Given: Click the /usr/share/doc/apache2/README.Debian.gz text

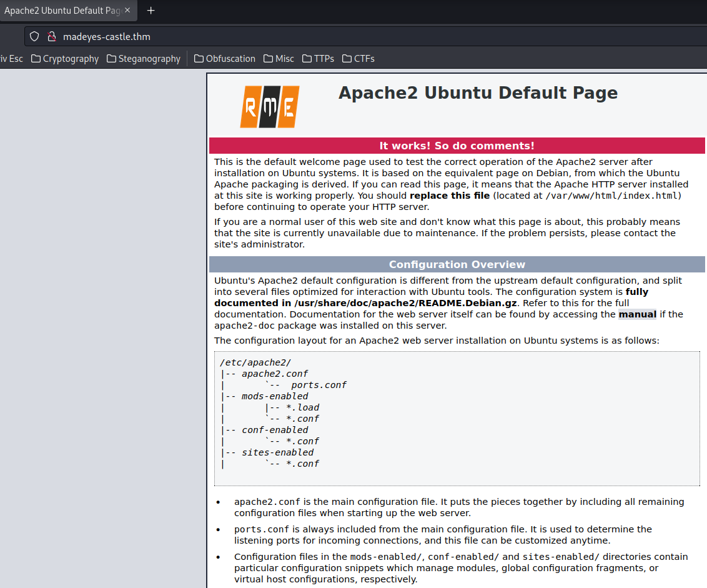Looking at the screenshot, I should click(405, 303).
